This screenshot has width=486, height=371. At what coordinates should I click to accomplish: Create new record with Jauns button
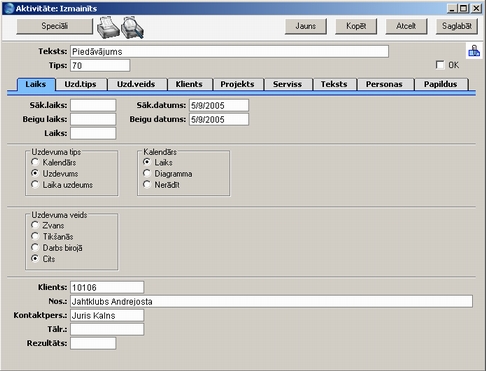point(306,26)
